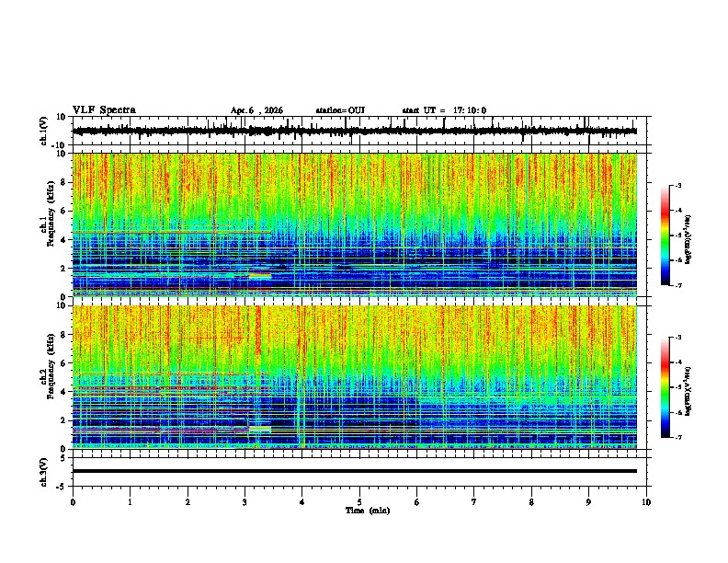Click inside the ch.1 spectrogram panel
This screenshot has width=728, height=563.
(x=355, y=224)
